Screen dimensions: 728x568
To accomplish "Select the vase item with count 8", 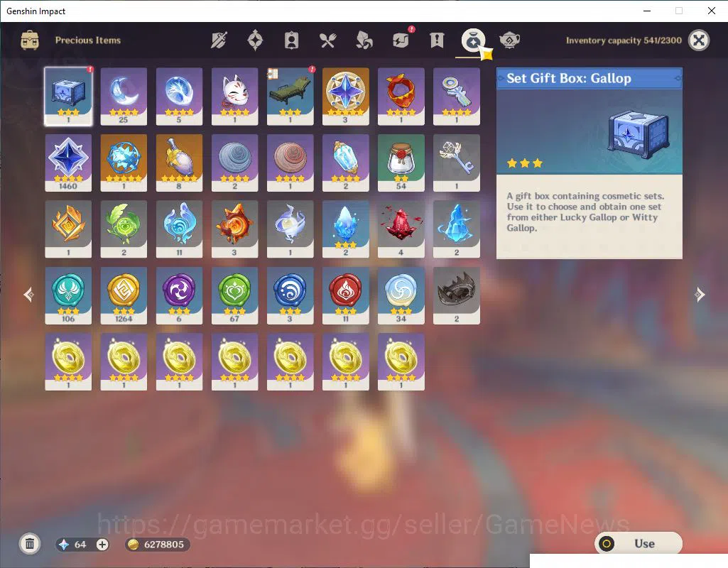I will coord(179,163).
